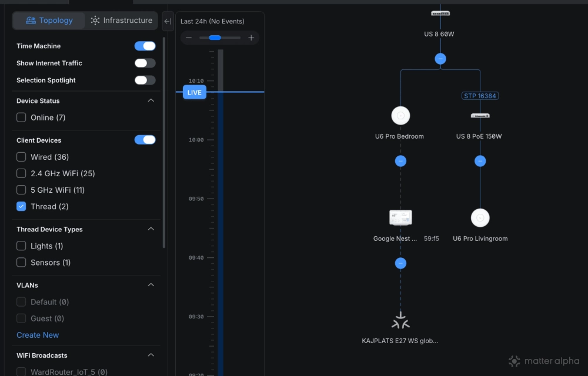
Task: Collapse node below U6 Pro Bedroom
Action: tap(400, 161)
